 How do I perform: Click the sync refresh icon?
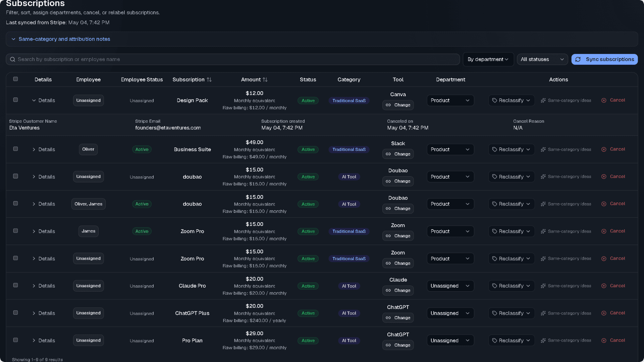pyautogui.click(x=578, y=59)
